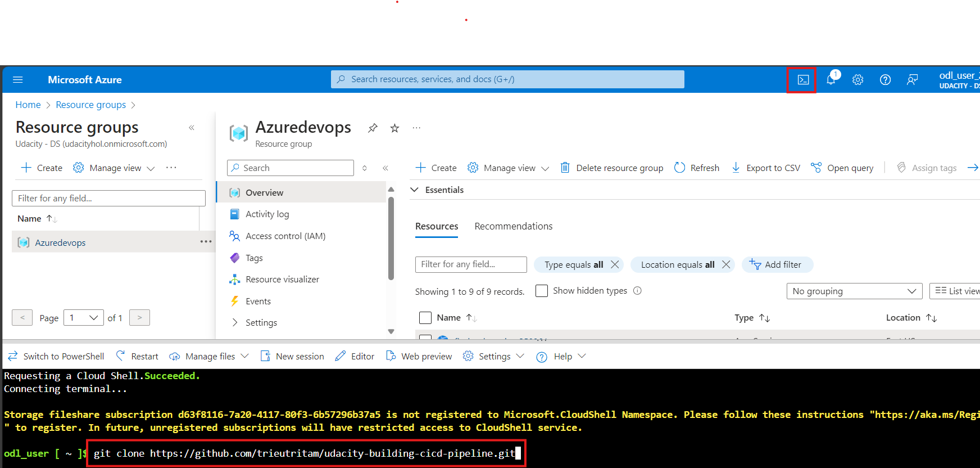
Task: Show more toolbar commands arrow at right
Action: point(973,168)
